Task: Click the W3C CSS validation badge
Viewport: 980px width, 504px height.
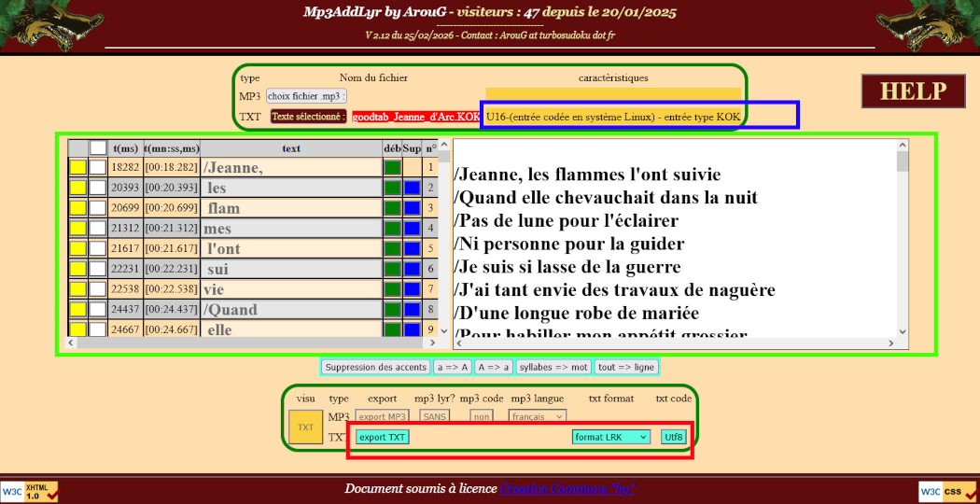Action: click(948, 491)
